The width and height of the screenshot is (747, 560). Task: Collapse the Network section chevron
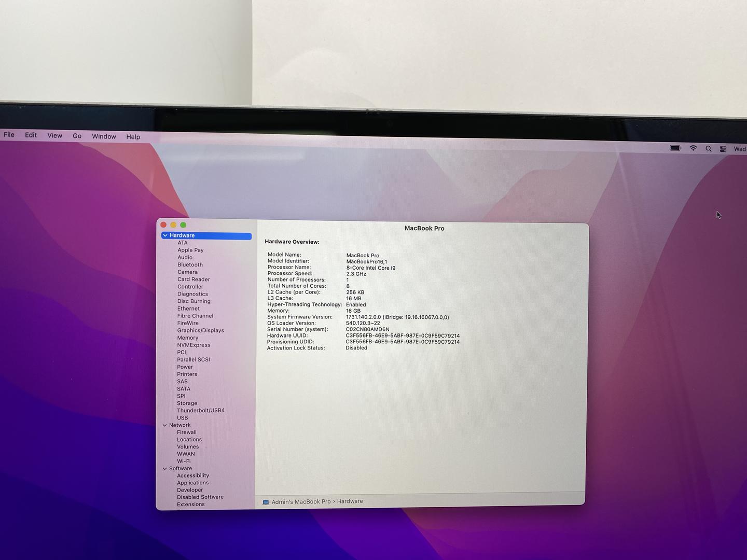(165, 425)
